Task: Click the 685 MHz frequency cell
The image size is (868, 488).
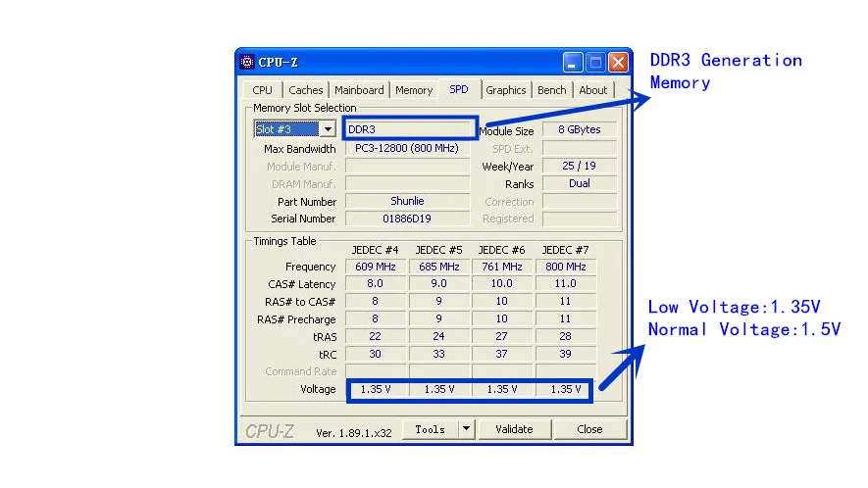Action: pos(439,267)
